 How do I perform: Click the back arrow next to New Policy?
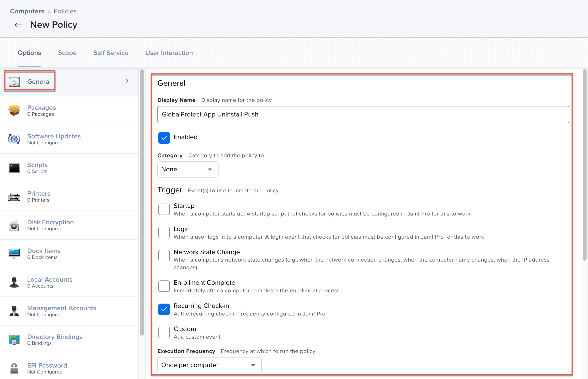tap(18, 25)
